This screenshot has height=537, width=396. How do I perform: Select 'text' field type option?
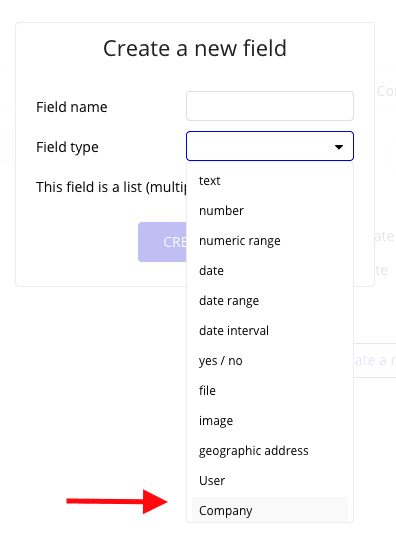point(270,181)
